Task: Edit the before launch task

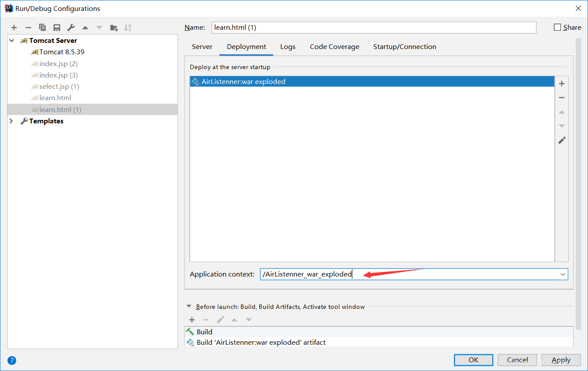Action: coord(220,320)
